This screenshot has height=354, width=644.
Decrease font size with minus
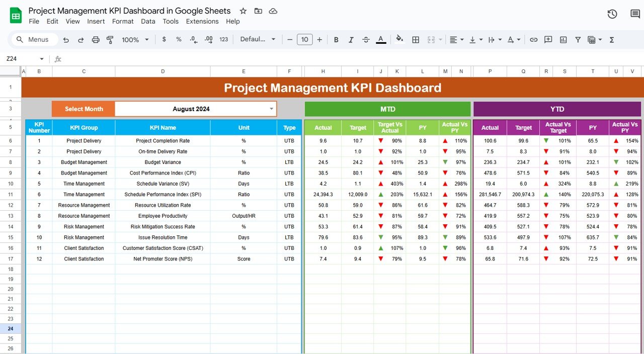click(290, 40)
